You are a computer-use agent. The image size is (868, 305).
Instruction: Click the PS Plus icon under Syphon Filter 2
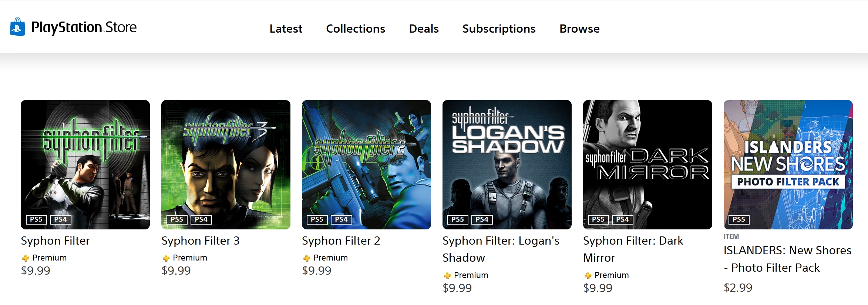click(307, 258)
